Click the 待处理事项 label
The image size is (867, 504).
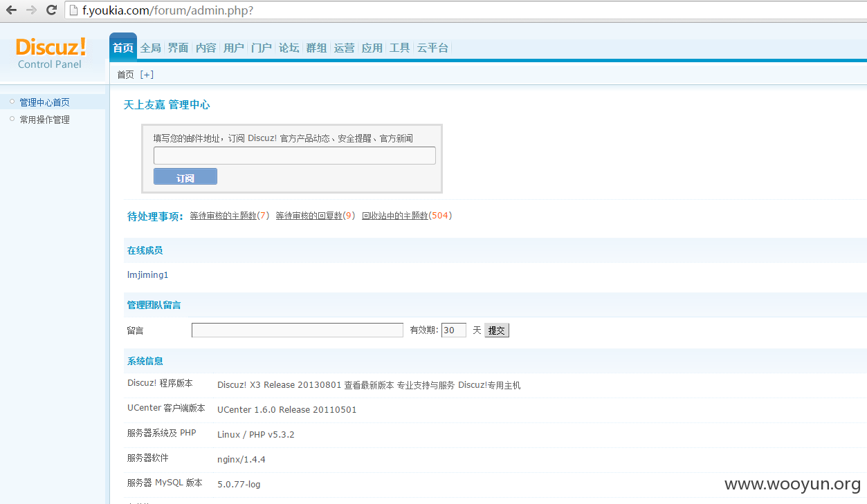click(x=155, y=216)
